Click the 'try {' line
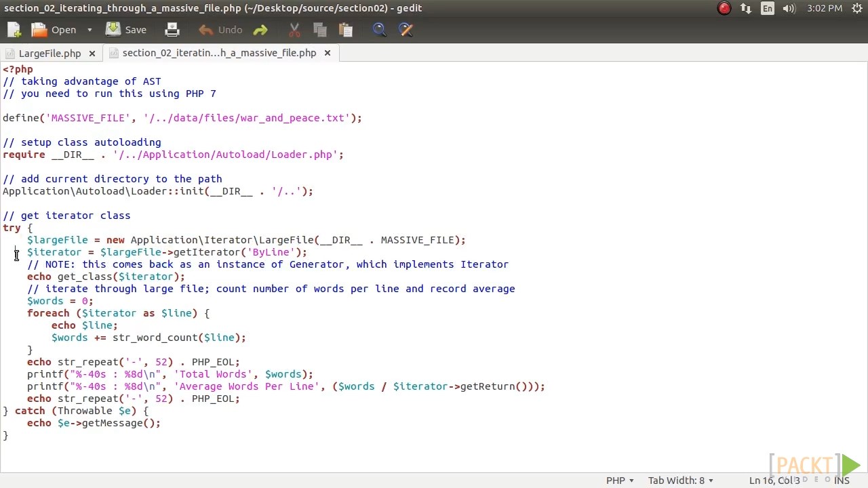This screenshot has width=868, height=488. click(18, 228)
